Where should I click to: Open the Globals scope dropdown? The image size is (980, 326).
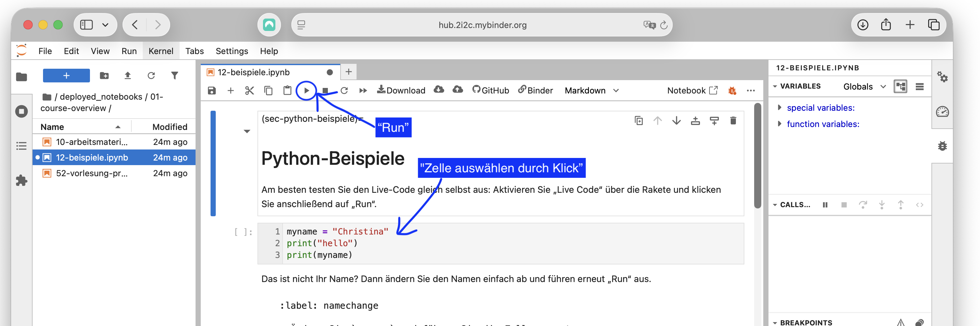(864, 87)
